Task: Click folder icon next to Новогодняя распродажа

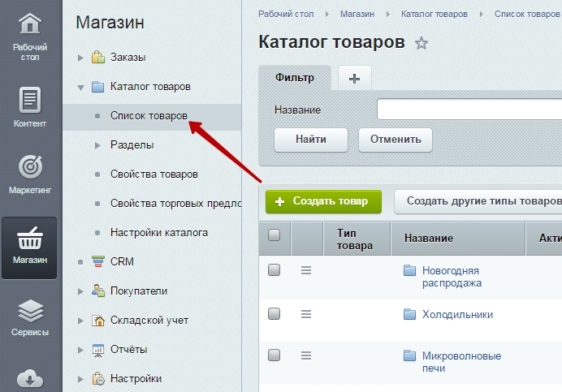Action: pyautogui.click(x=409, y=270)
